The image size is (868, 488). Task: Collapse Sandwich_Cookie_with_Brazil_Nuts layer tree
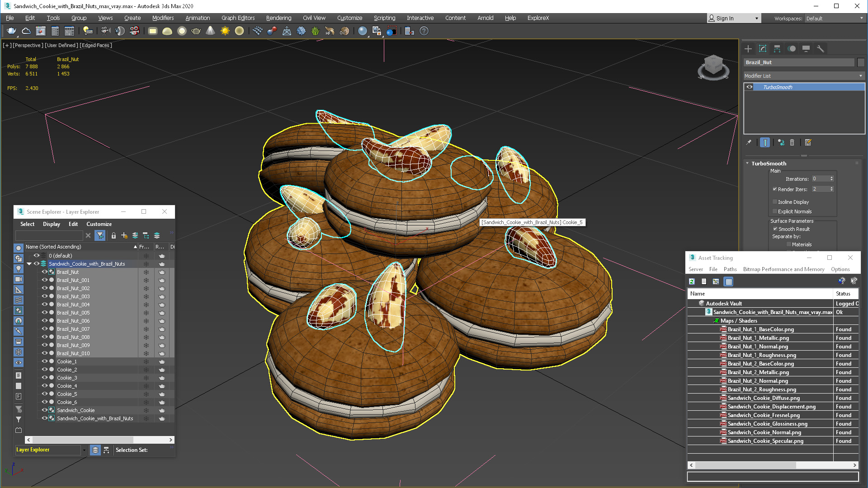29,264
